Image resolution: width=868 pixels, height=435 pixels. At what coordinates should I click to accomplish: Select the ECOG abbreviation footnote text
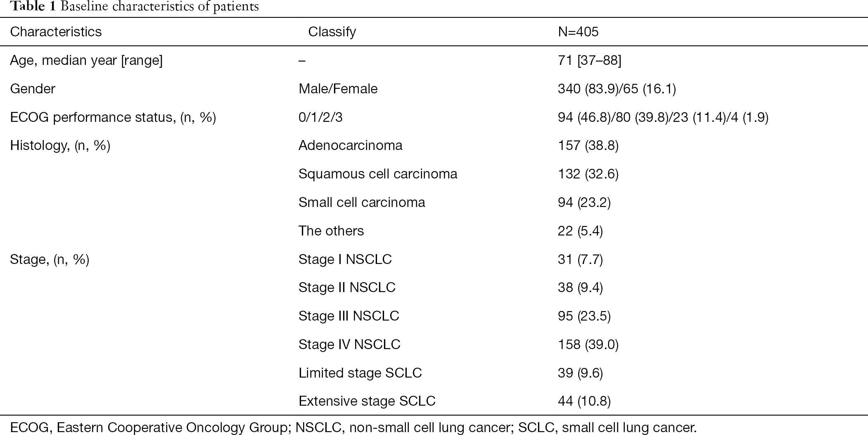(x=353, y=428)
